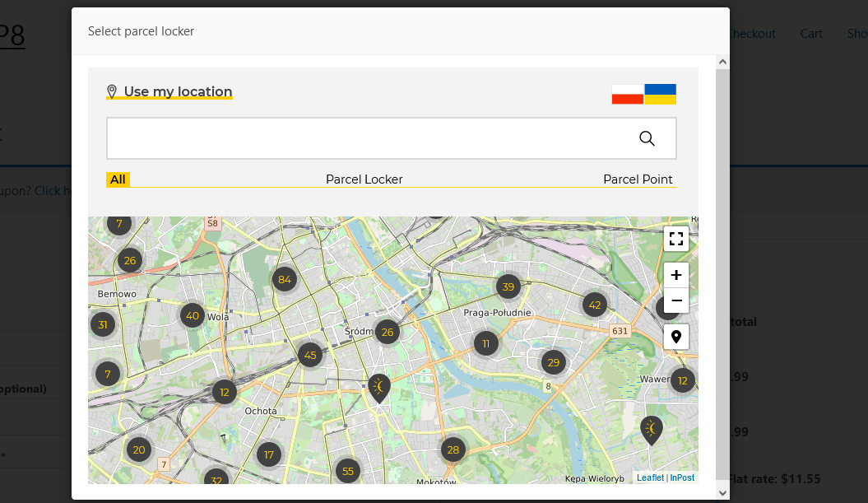Zoom out on the map
Image resolution: width=868 pixels, height=503 pixels.
coord(676,300)
